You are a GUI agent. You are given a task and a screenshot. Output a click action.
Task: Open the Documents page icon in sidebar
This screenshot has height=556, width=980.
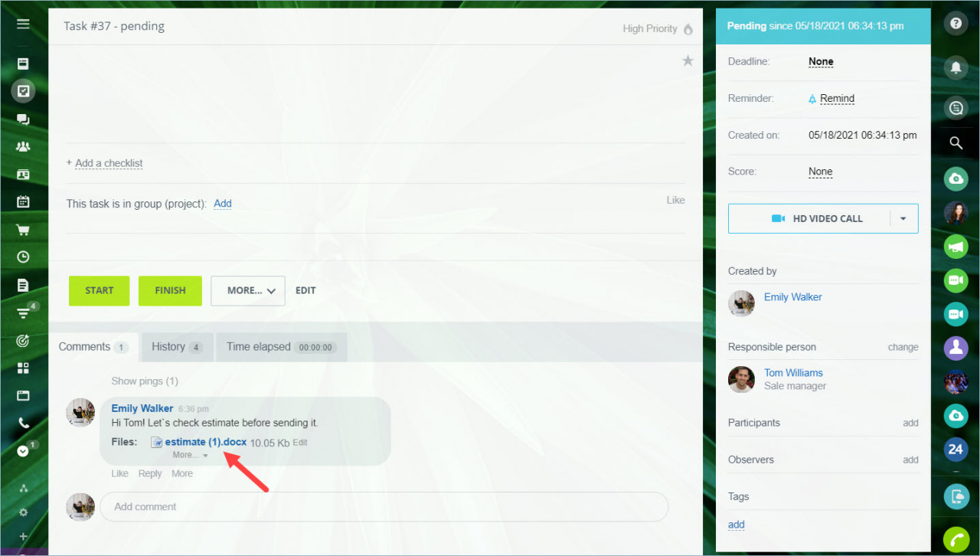point(23,285)
